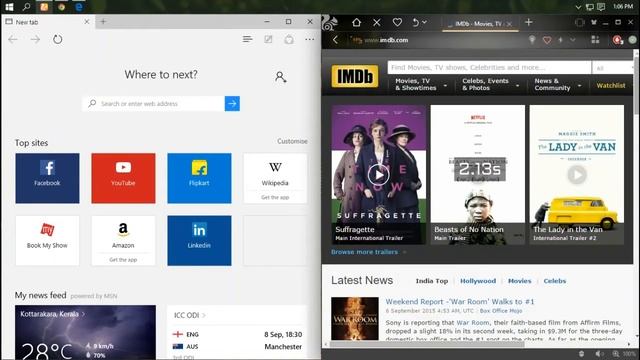Open the action center notification icon

(601, 7)
